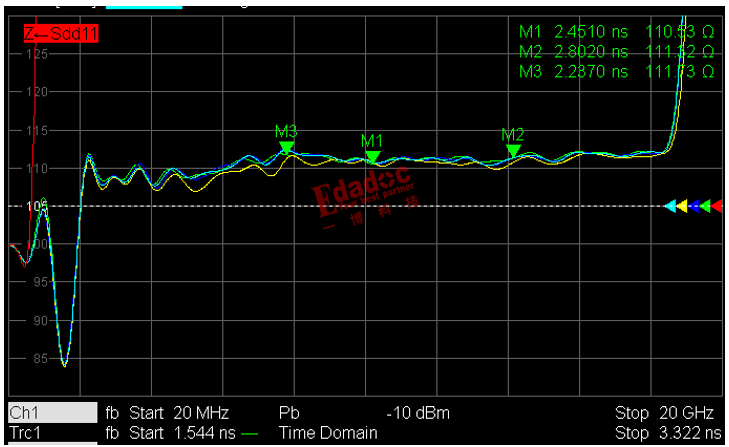
Task: Click the 110 y-axis scale label
Action: pyautogui.click(x=37, y=168)
